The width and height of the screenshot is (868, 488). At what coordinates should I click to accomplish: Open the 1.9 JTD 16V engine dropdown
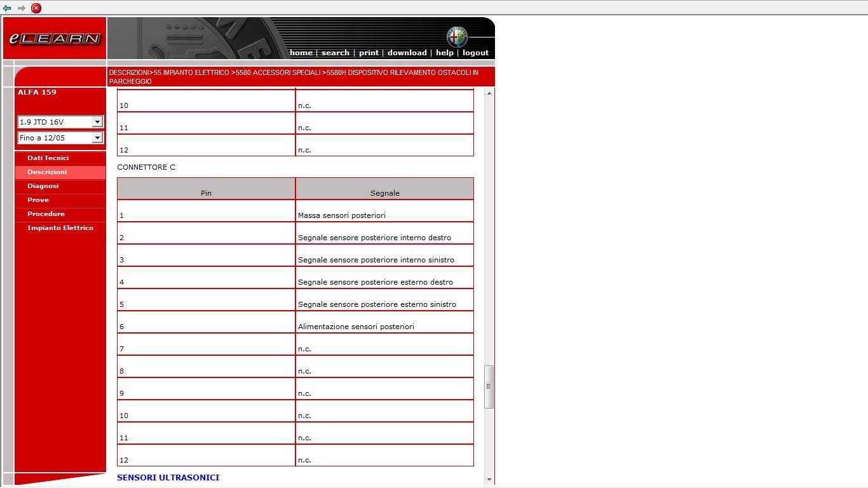60,122
